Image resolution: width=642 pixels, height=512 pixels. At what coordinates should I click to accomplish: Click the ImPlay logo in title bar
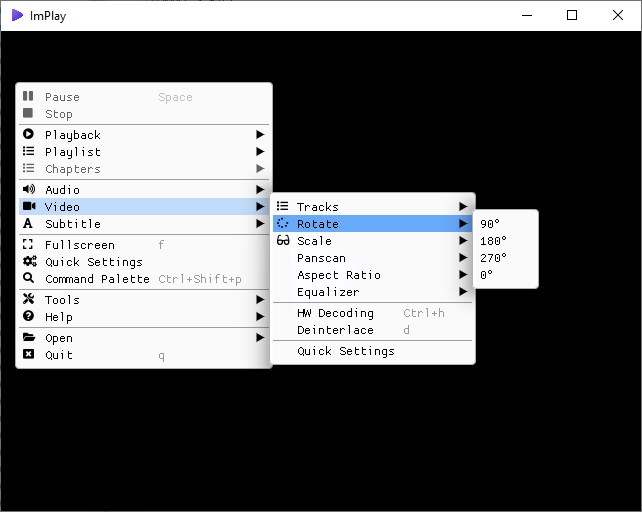coord(17,16)
